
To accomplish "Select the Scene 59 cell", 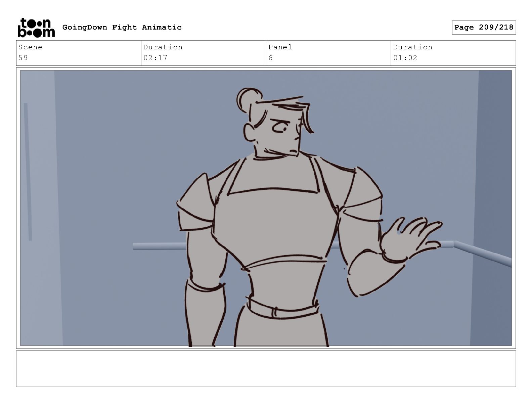I will point(79,53).
